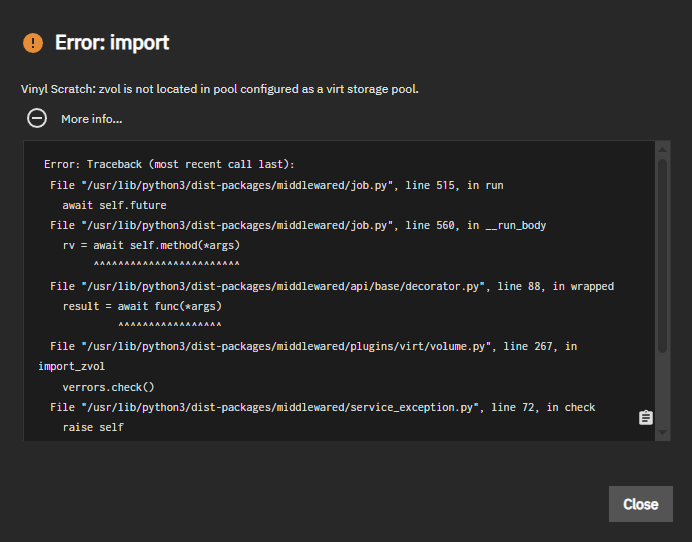Click the virt/volume.py line 267 entry
Screen dimensions: 692x542
(308, 357)
